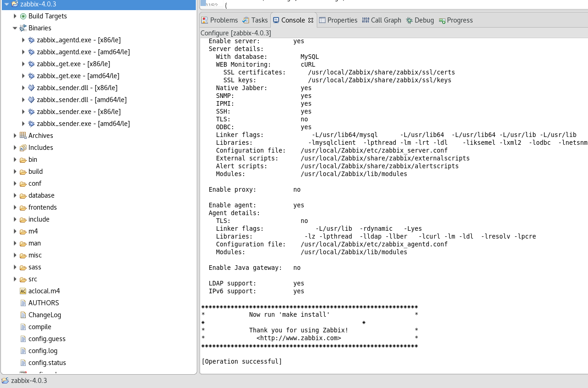588x388 pixels.
Task: Close the Console tab
Action: coord(311,20)
